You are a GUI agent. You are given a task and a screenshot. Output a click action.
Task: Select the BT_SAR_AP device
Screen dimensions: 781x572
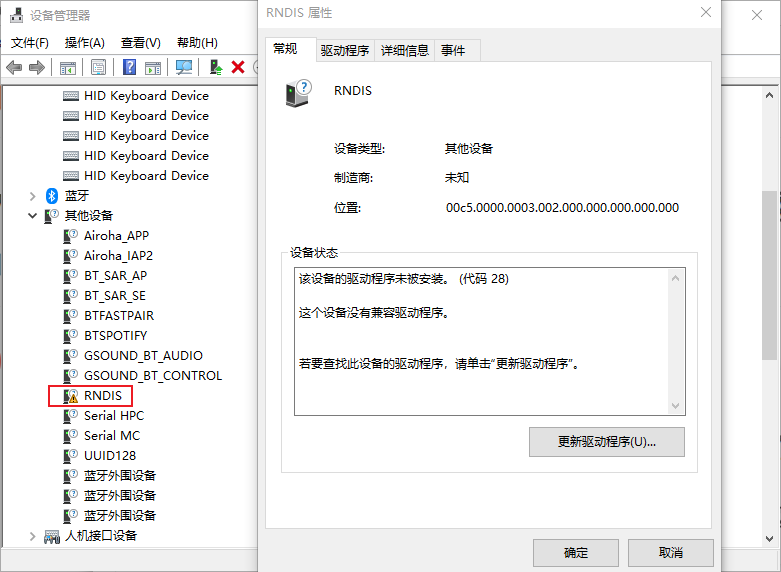point(116,276)
